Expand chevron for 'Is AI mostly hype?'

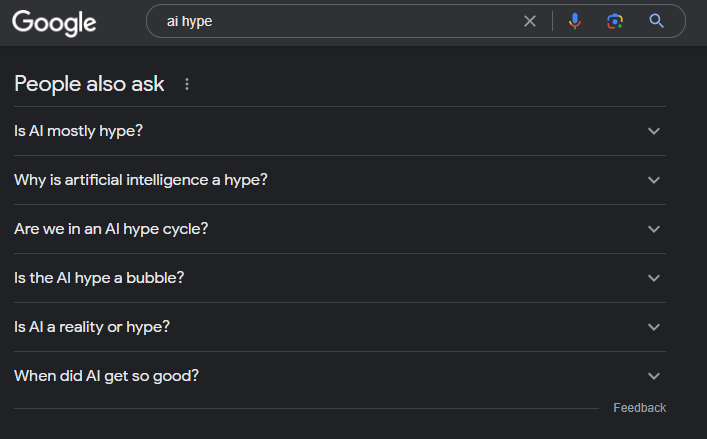(654, 131)
